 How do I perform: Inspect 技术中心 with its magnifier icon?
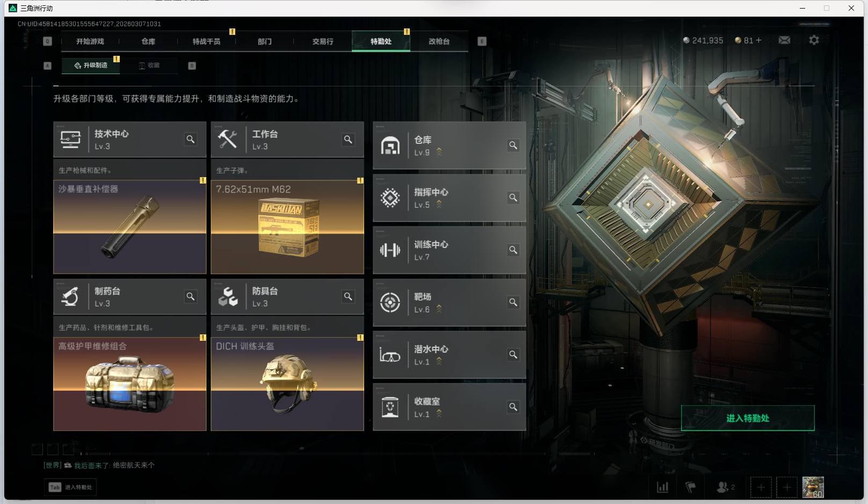click(190, 140)
